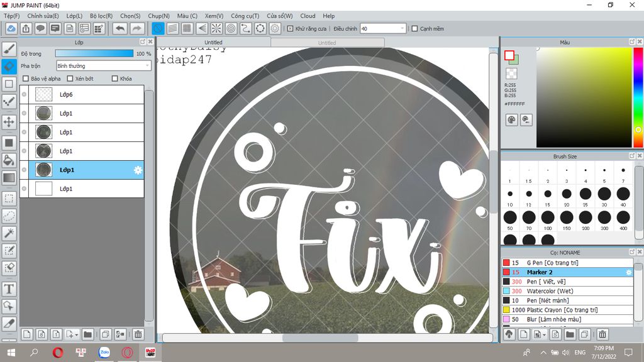This screenshot has width=644, height=362.
Task: Select the Eraser tool
Action: tap(9, 67)
